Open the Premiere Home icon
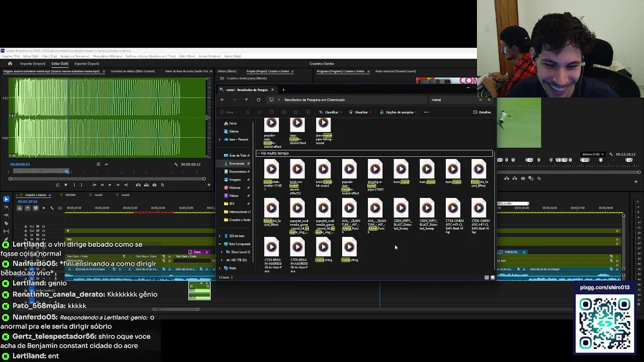644x362 pixels. (x=10, y=63)
